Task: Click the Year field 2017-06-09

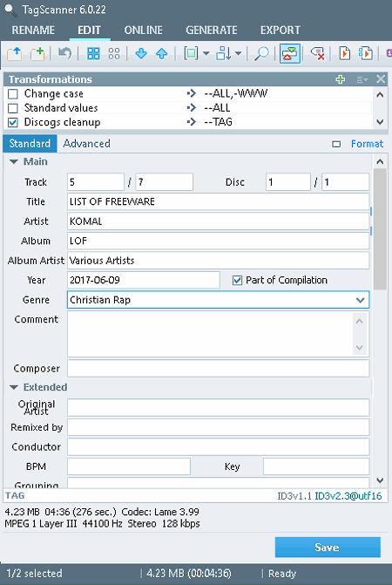Action: point(144,280)
